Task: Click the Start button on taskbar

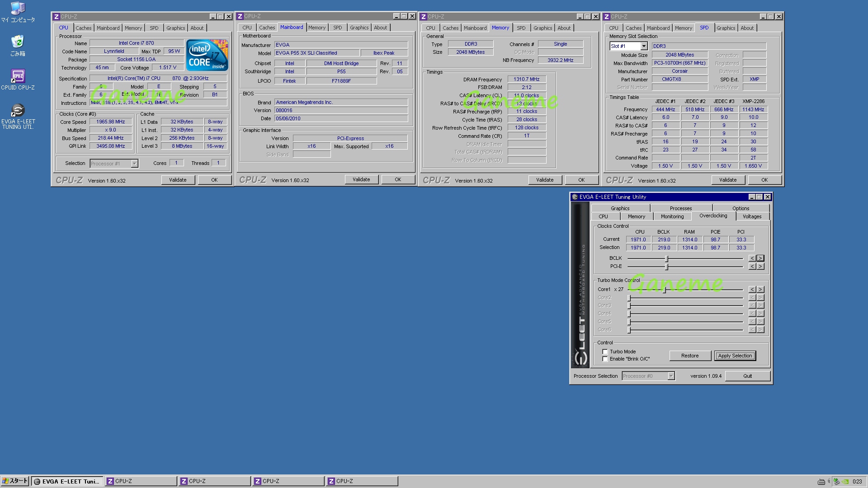Action: pyautogui.click(x=15, y=481)
